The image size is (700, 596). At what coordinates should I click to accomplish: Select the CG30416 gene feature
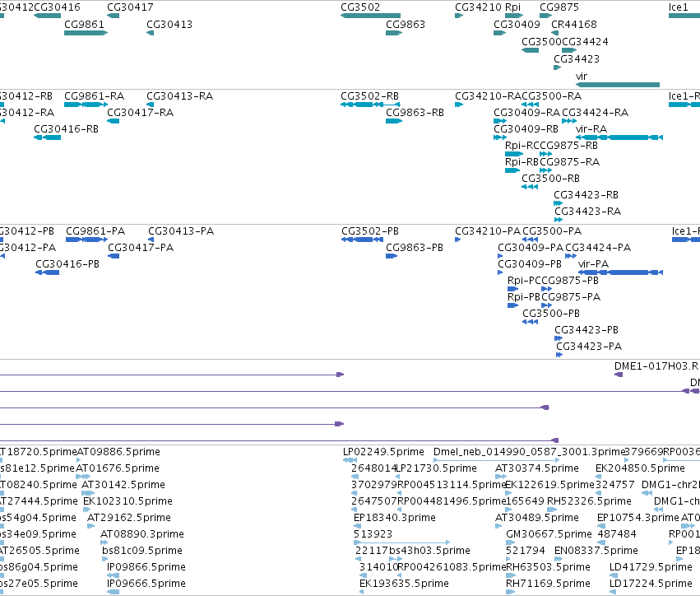click(x=48, y=16)
